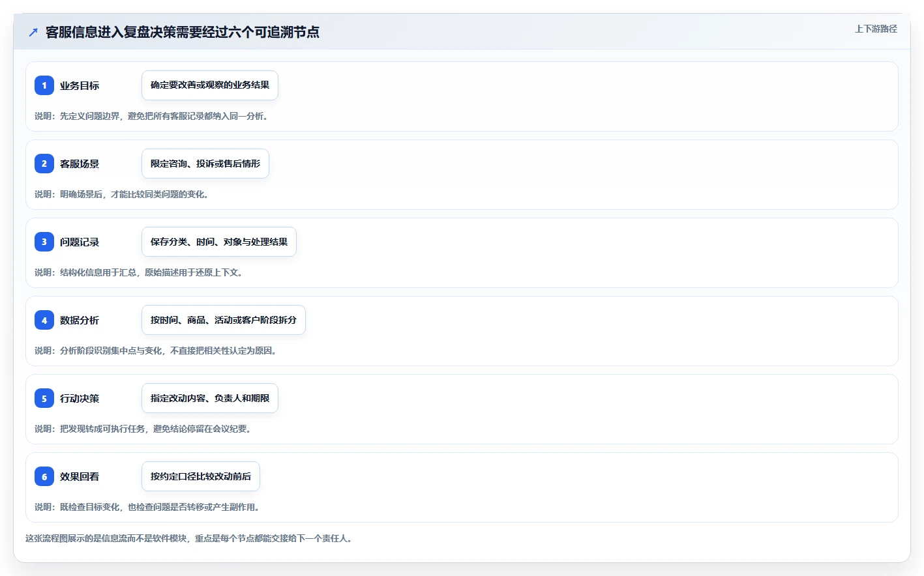The width and height of the screenshot is (924, 576).
Task: Select the 数据分析 node label
Action: 80,320
